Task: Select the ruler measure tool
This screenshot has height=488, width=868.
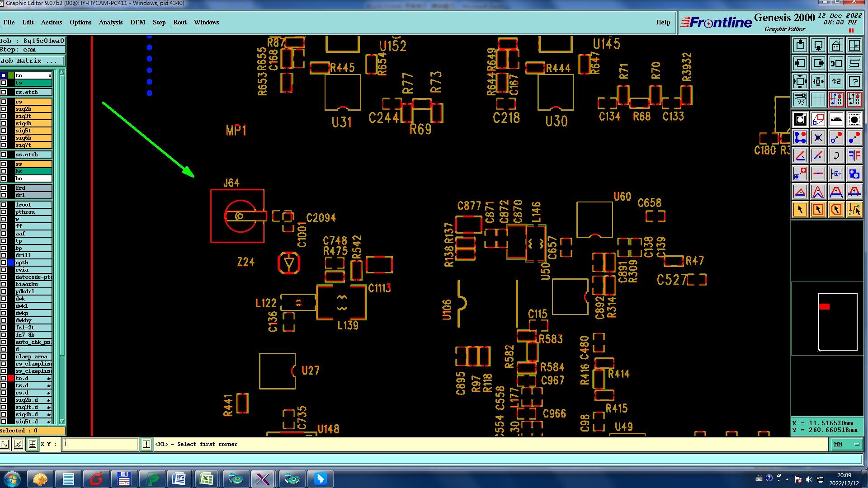Action: (836, 120)
